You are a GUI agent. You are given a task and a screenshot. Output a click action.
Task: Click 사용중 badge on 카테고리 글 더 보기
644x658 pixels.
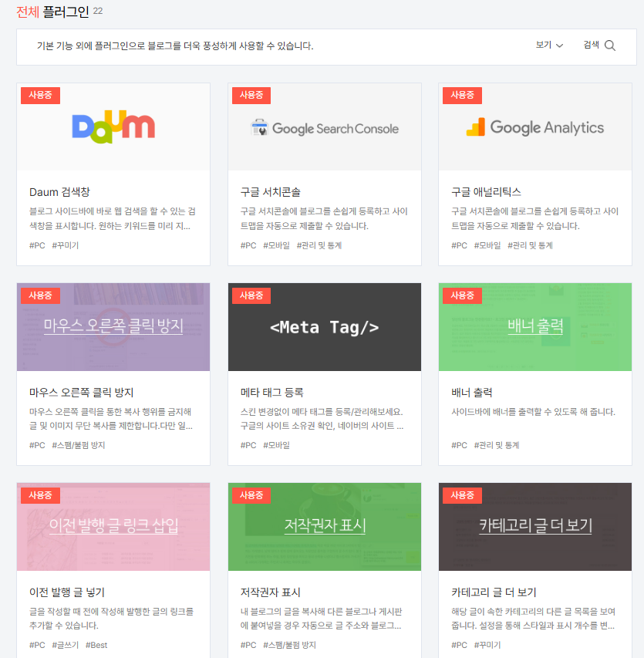[x=462, y=495]
